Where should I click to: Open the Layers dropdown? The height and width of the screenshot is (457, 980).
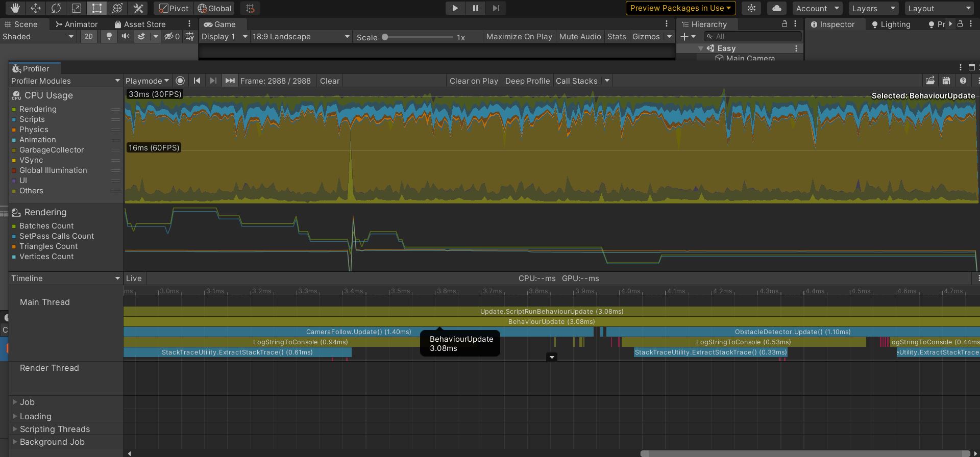point(873,8)
